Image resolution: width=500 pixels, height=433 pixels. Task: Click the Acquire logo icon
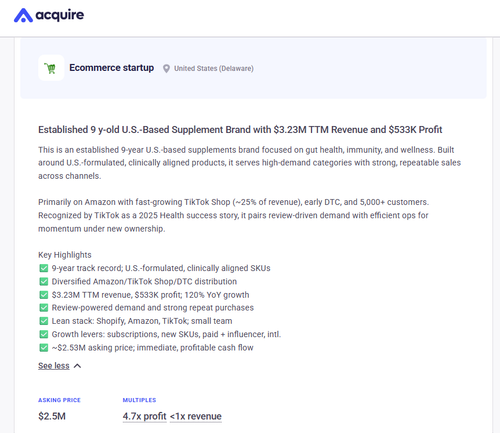(23, 15)
